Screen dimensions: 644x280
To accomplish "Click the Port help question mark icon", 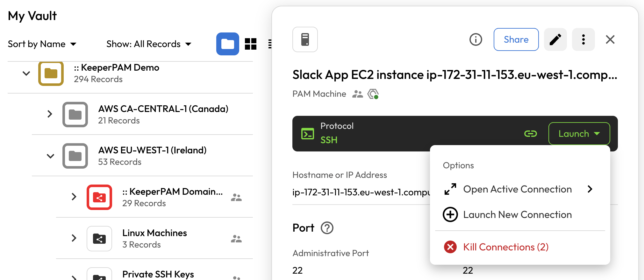I will (x=327, y=228).
